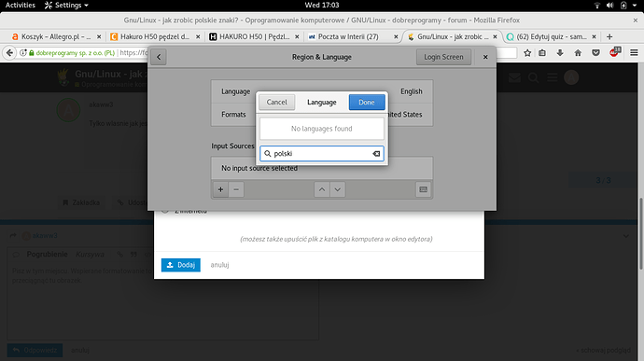Open the Settings application menu
Image resolution: width=644 pixels, height=361 pixels.
pos(66,5)
